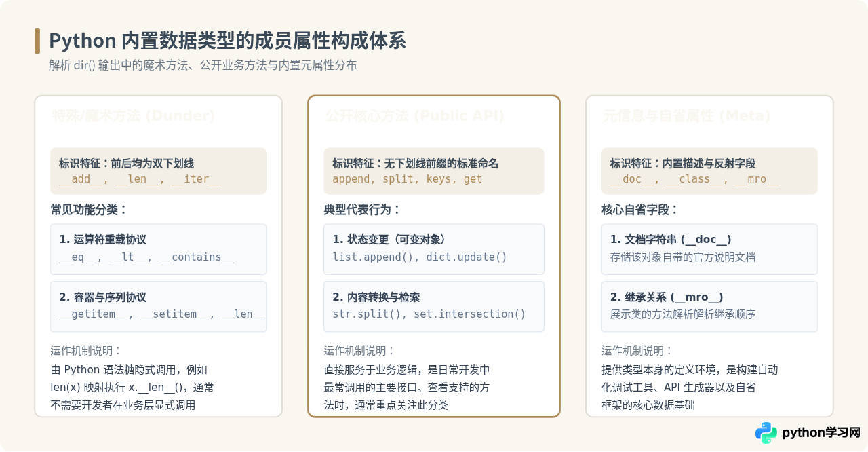Click the code sample "__doc__, __class__, __mro__"
Image resolution: width=868 pixels, height=452 pixels.
(694, 179)
